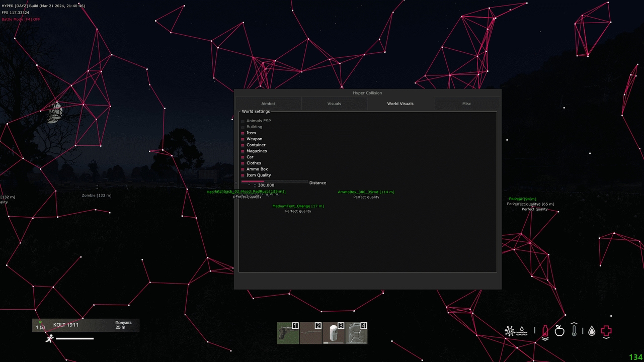Disable the Item Quality checkbox
Screen dimensions: 644x362
(x=243, y=175)
